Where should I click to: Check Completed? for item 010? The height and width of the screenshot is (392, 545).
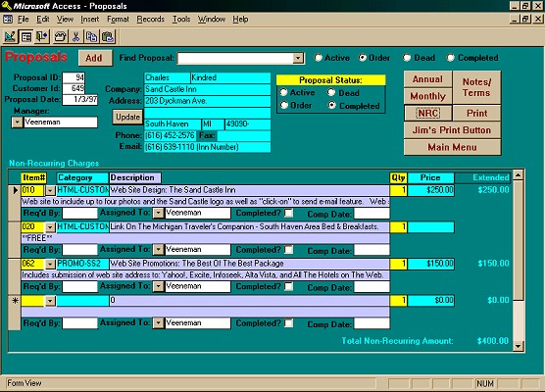pos(288,213)
